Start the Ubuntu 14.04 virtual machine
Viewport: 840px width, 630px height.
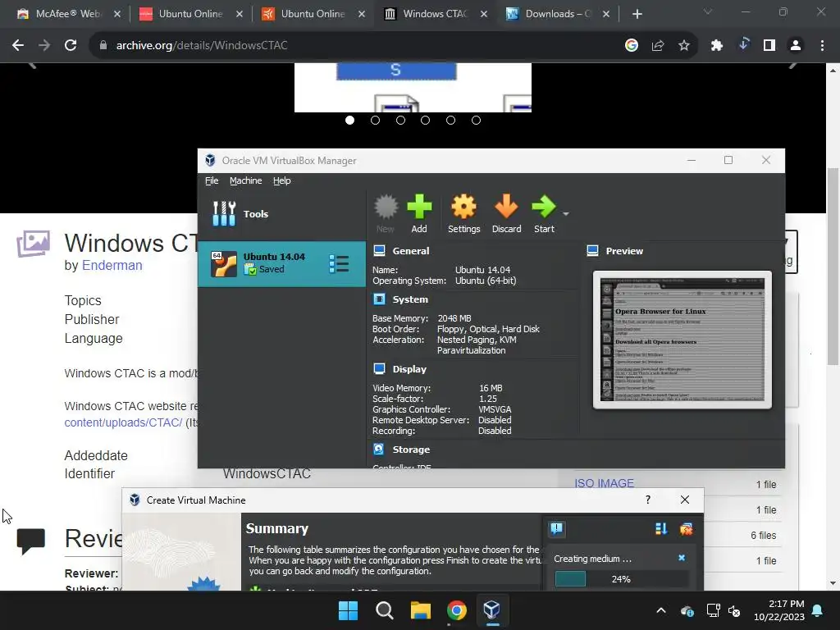point(544,214)
